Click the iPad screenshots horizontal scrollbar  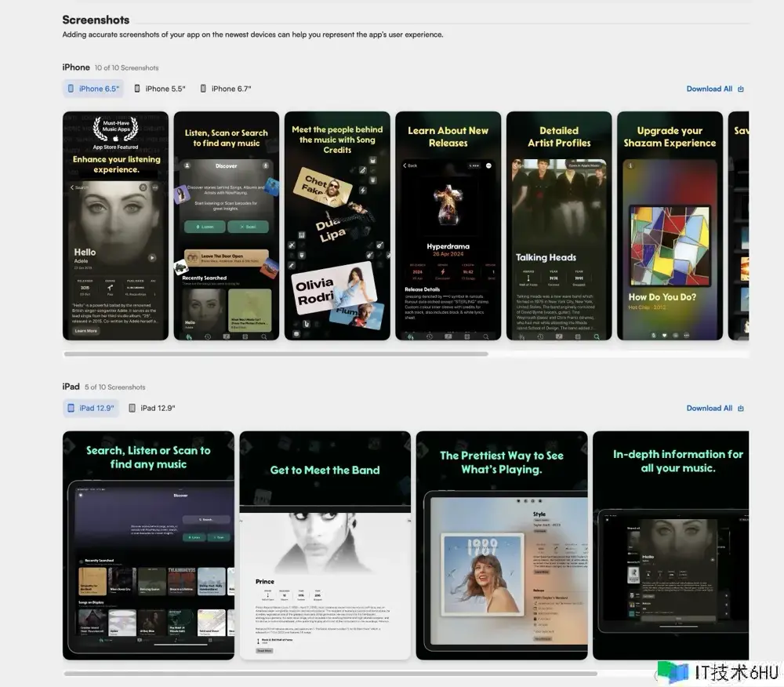(331, 674)
